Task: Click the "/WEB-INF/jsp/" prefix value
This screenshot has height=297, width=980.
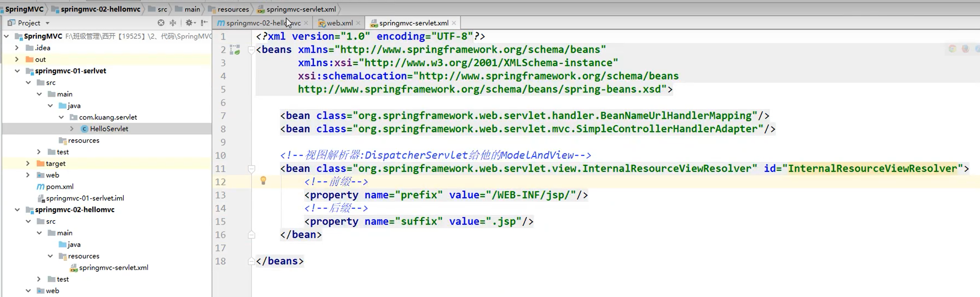Action: pyautogui.click(x=531, y=195)
